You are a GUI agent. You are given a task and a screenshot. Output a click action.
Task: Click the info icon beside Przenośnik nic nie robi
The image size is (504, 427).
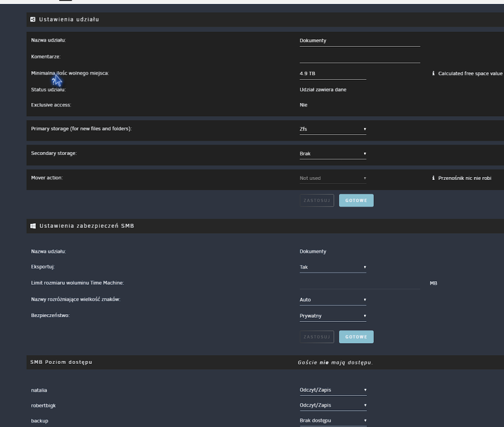coord(433,178)
